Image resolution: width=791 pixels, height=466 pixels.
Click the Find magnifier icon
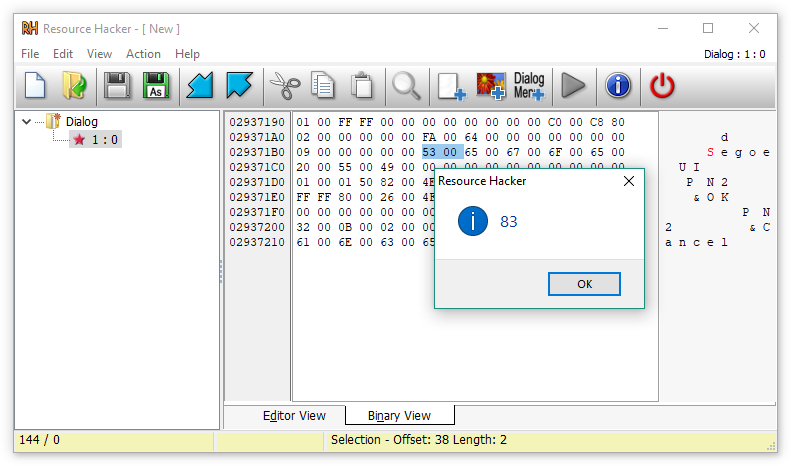coord(406,86)
